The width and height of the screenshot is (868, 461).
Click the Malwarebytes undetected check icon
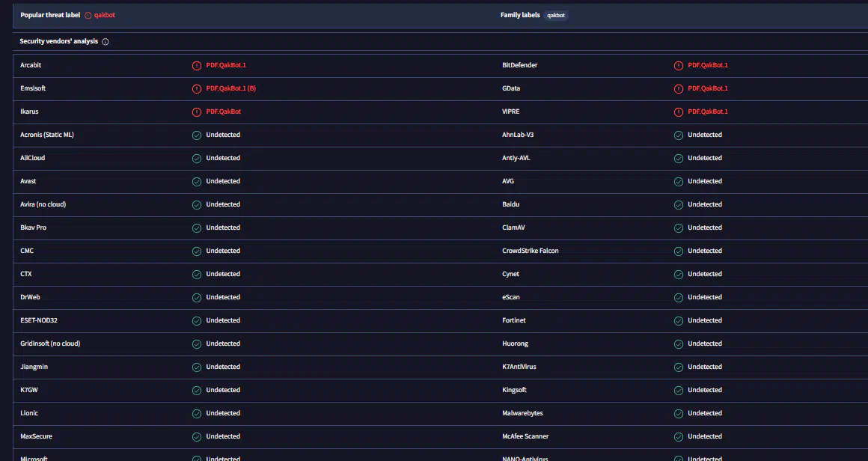(x=679, y=413)
